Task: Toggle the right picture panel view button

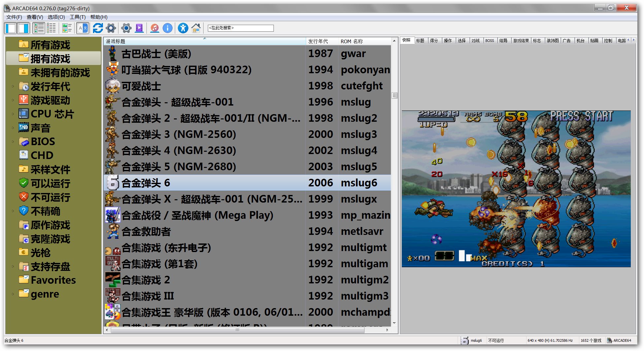Action: coord(24,28)
